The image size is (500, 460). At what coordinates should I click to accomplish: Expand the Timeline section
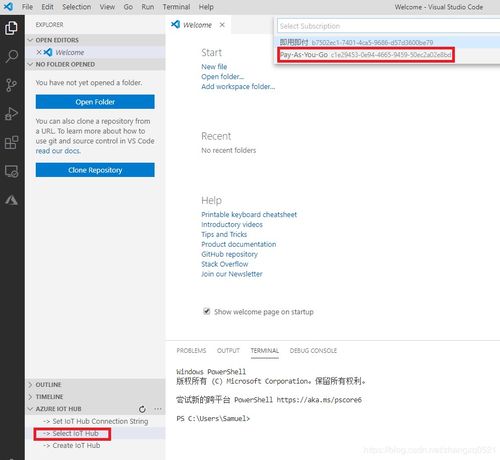pos(31,397)
